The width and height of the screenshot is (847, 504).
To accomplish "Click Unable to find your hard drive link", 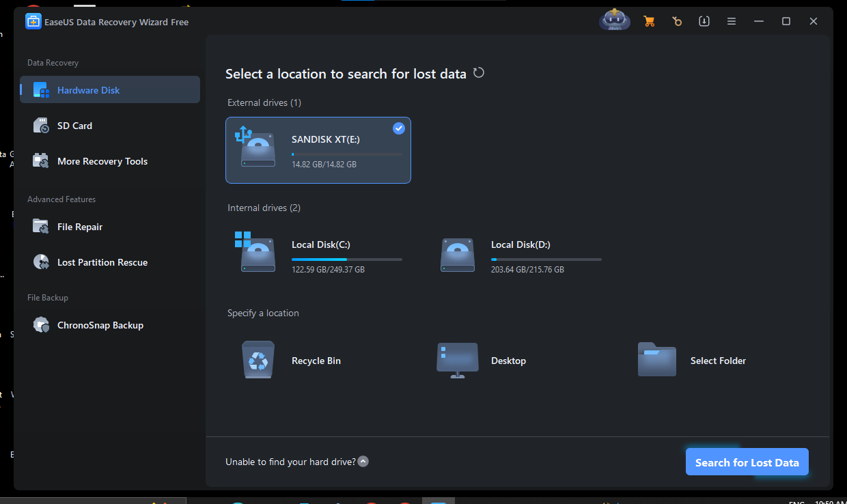I will pyautogui.click(x=290, y=462).
